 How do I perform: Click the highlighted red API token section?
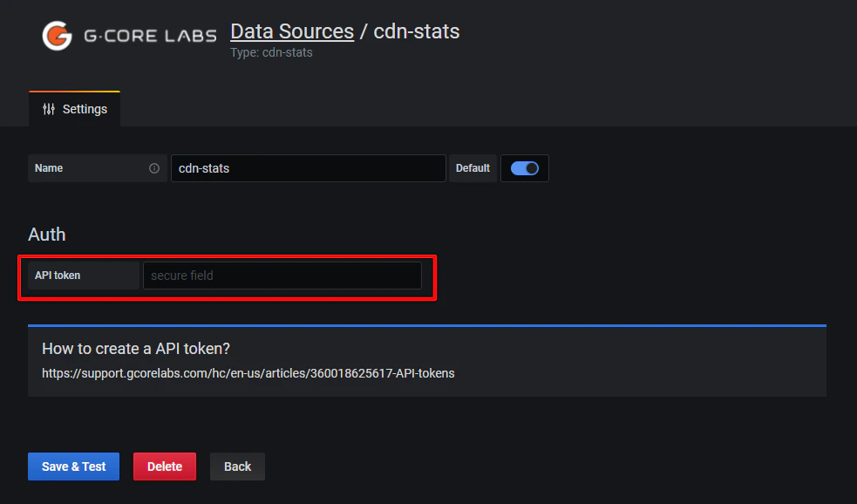tap(227, 276)
